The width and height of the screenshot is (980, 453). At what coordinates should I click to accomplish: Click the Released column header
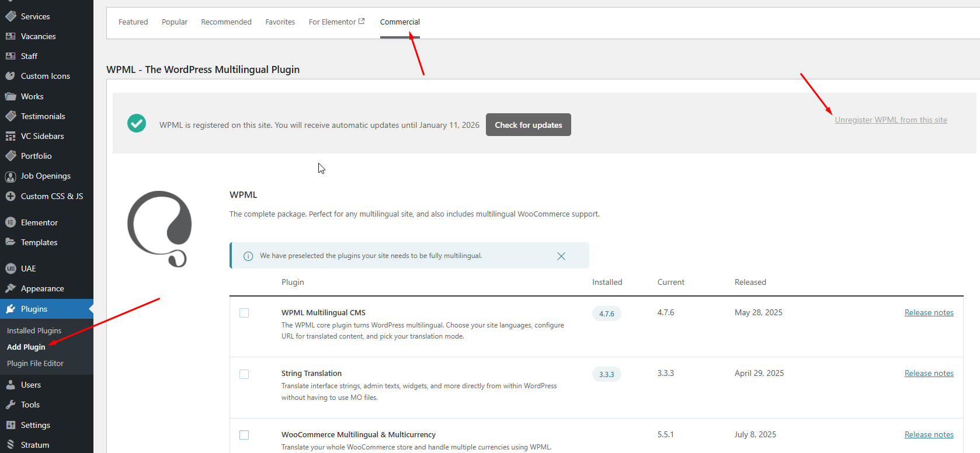(750, 282)
